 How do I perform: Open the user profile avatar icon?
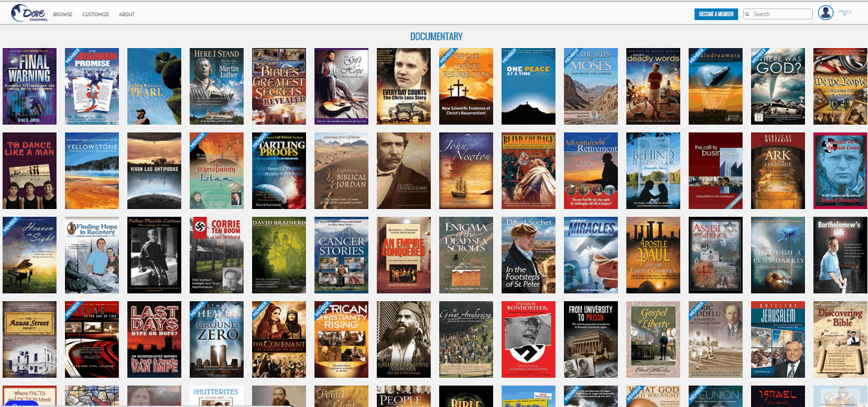(x=825, y=13)
